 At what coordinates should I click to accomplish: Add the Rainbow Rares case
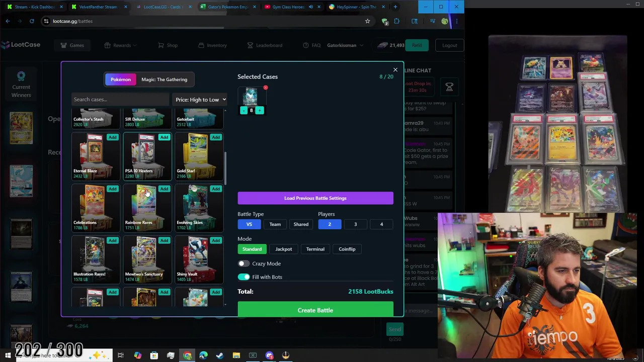coord(164,189)
